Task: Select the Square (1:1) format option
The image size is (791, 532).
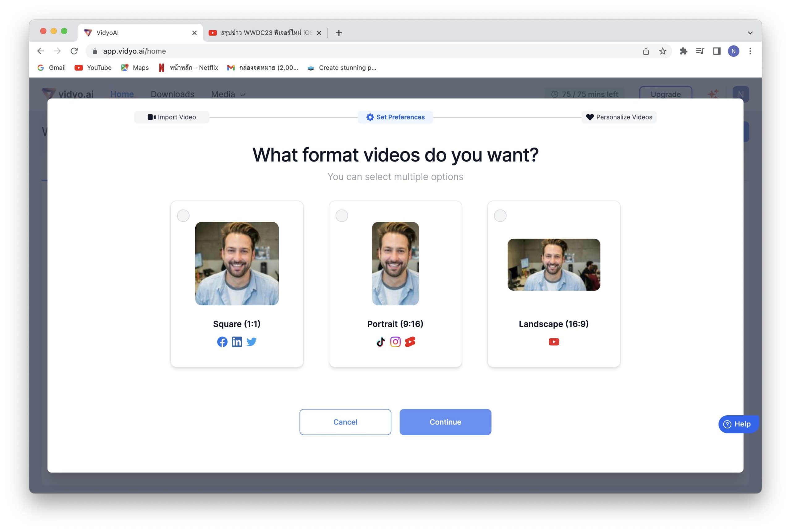Action: click(183, 216)
